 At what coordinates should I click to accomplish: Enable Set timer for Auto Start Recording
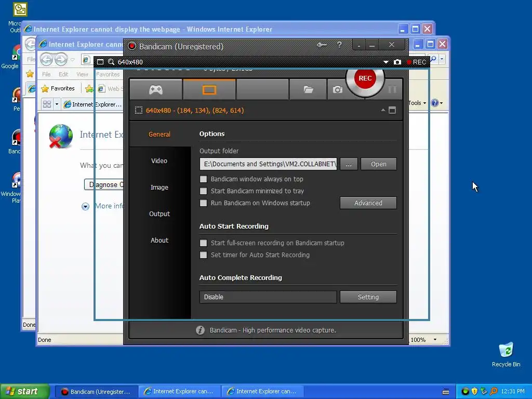pyautogui.click(x=203, y=255)
